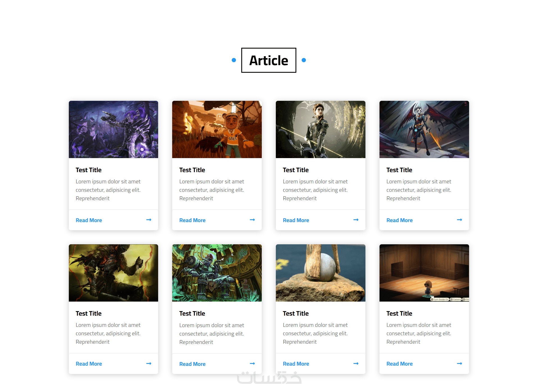Image resolution: width=539 pixels, height=392 pixels.
Task: Open the stone ball on rock thumbnail
Action: [320, 273]
